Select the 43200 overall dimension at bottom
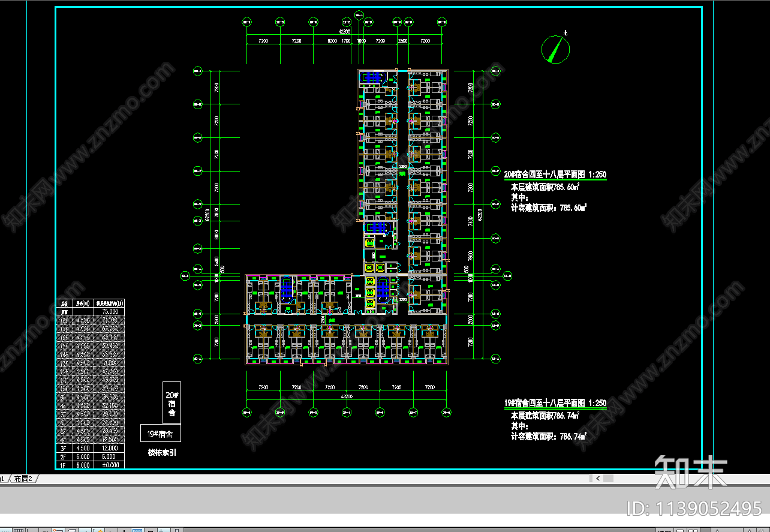The image size is (770, 532). pos(347,397)
